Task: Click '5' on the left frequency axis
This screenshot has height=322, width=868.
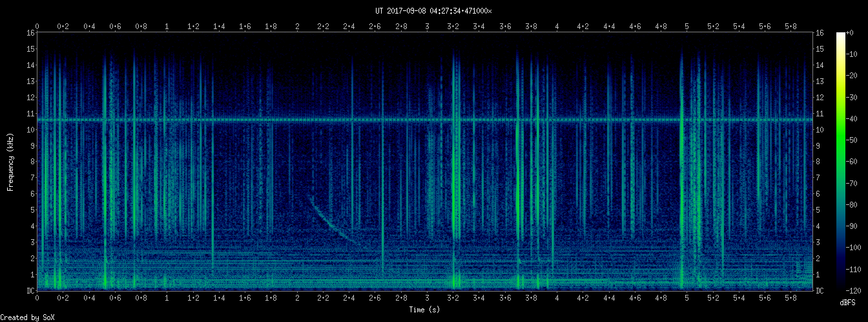Action: (32, 210)
